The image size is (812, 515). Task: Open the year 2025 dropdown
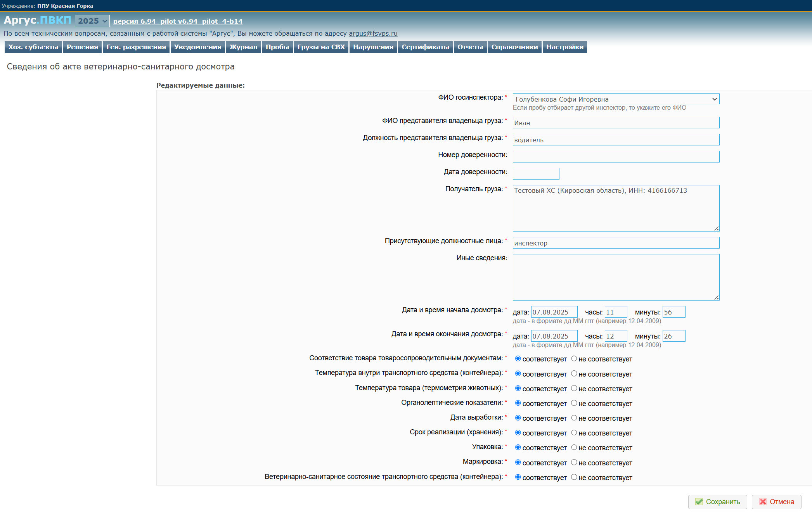(x=92, y=21)
